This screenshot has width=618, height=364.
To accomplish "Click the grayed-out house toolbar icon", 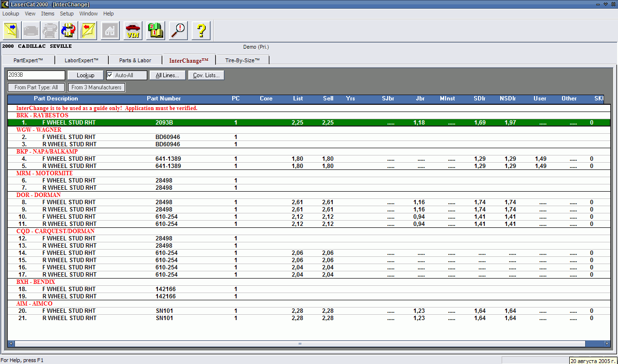I will click(x=110, y=30).
